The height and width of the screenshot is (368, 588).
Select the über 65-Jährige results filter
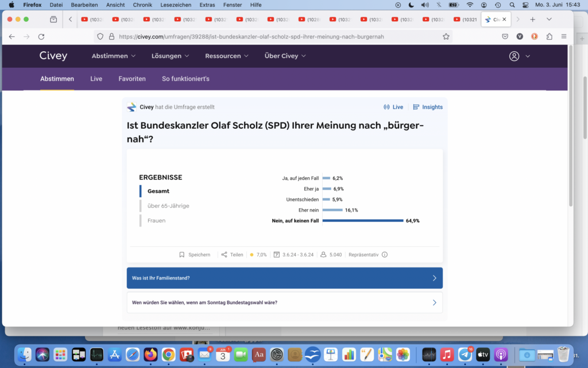[168, 206]
